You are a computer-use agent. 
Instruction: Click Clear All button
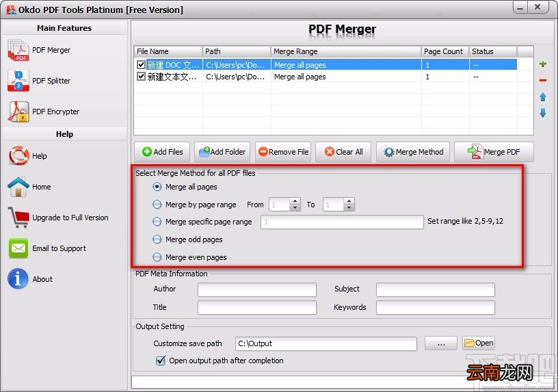343,152
